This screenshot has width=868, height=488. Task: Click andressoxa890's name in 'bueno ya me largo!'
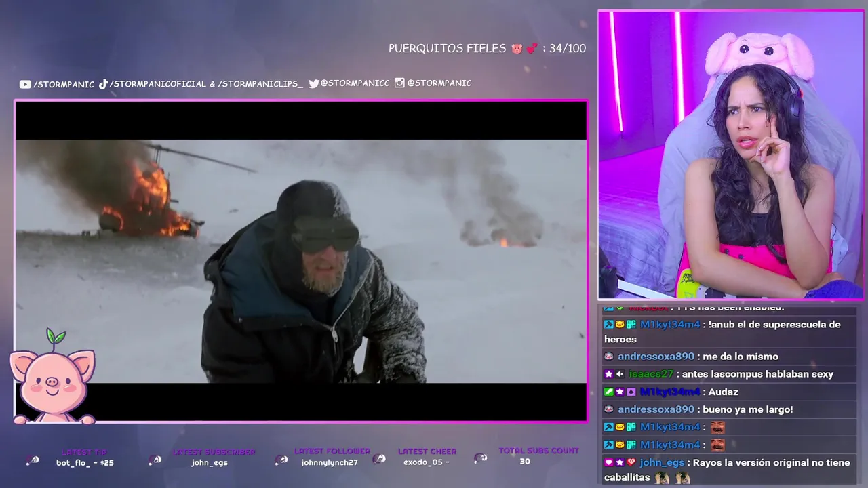pyautogui.click(x=656, y=409)
